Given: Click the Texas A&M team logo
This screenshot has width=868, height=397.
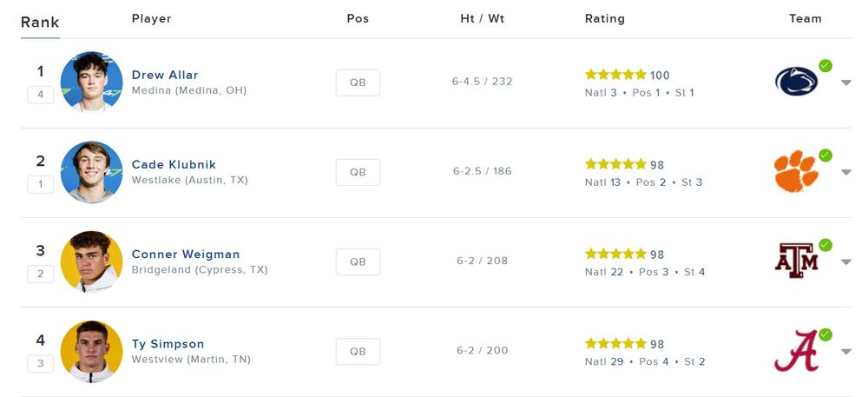Looking at the screenshot, I should point(796,261).
